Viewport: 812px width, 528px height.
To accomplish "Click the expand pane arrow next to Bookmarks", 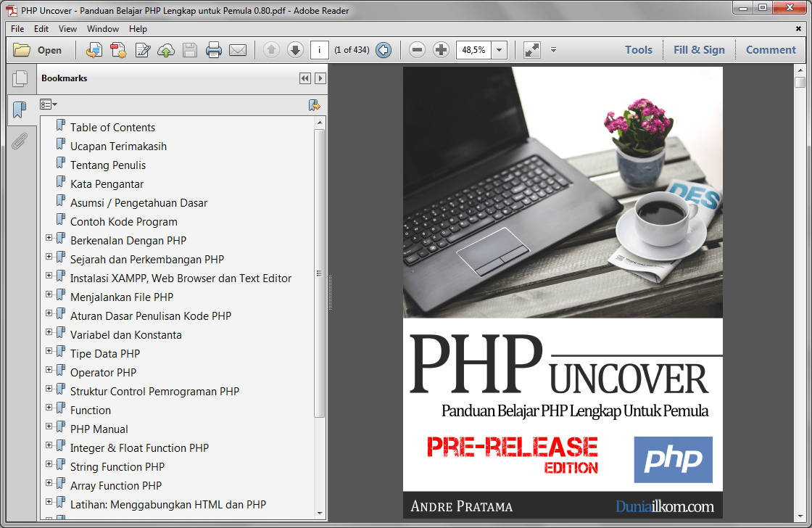I will pos(320,78).
